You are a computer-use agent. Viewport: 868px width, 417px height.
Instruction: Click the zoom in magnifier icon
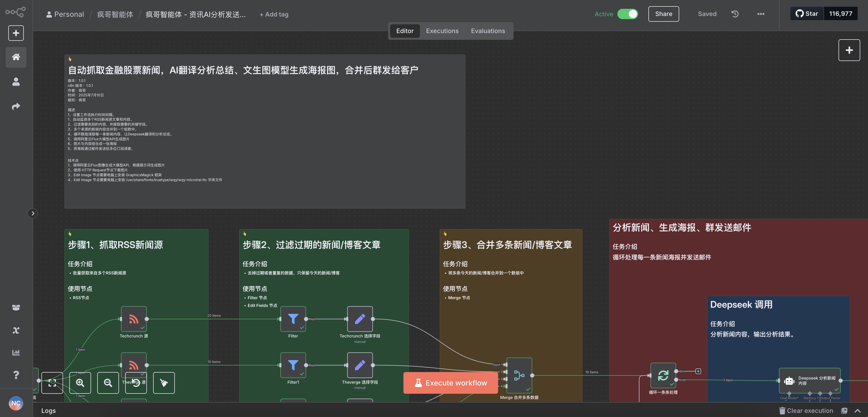point(80,383)
